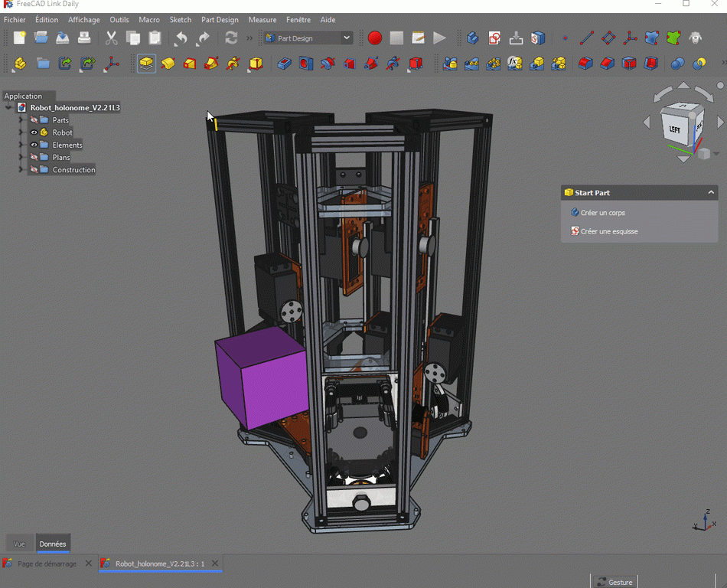
Task: Click the Refresh recompute icon
Action: pyautogui.click(x=231, y=38)
